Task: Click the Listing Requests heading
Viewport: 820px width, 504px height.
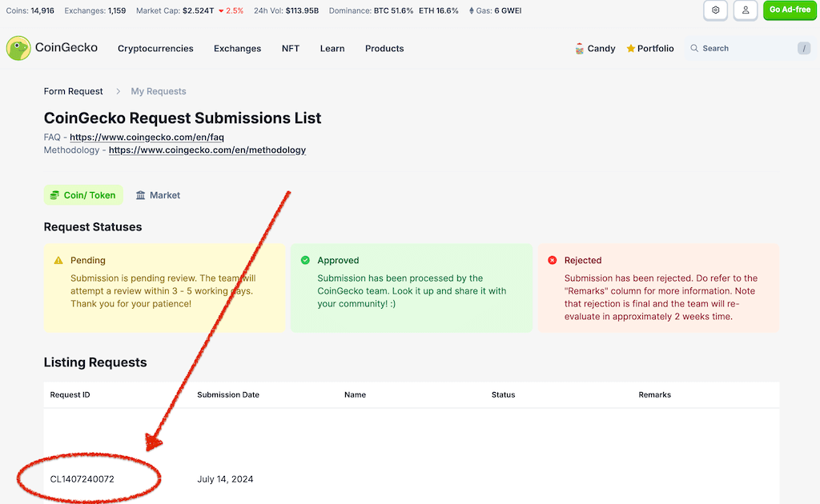Action: coord(95,362)
